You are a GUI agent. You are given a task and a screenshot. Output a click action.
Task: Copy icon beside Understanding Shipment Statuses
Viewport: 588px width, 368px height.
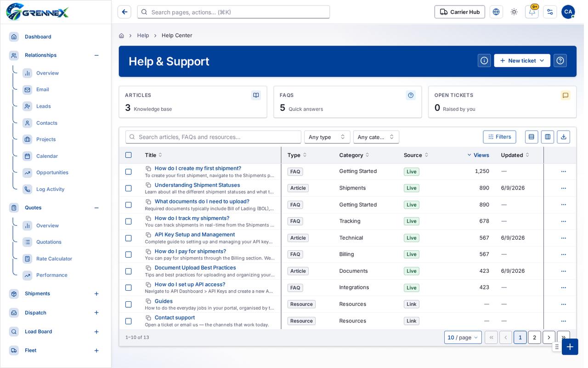[148, 185]
